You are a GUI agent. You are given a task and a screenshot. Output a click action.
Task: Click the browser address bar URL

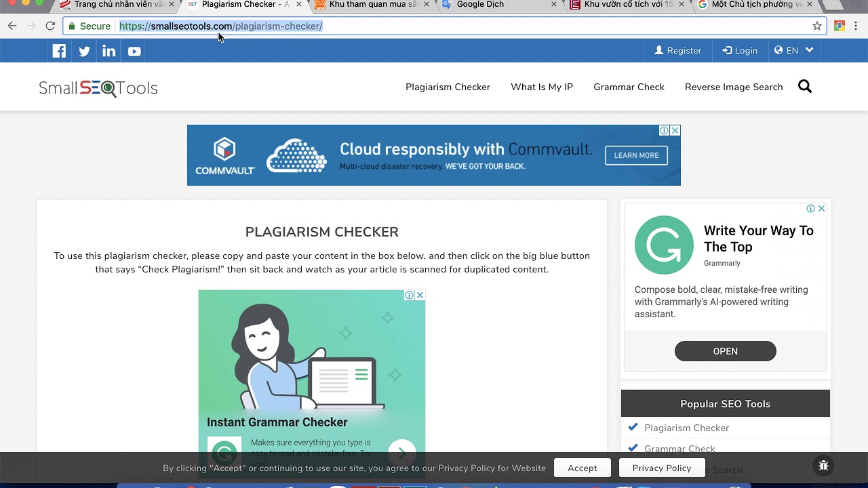(221, 26)
